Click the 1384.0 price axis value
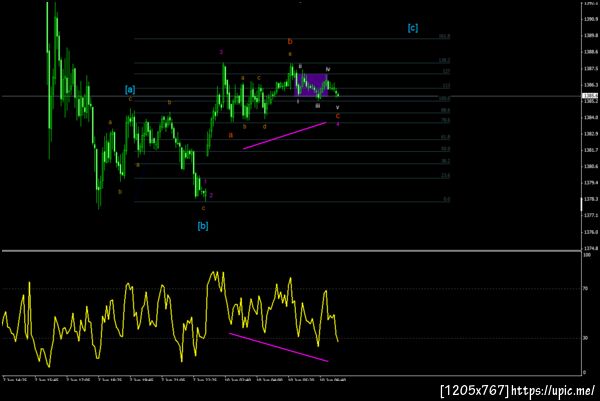600x401 pixels. (x=591, y=117)
